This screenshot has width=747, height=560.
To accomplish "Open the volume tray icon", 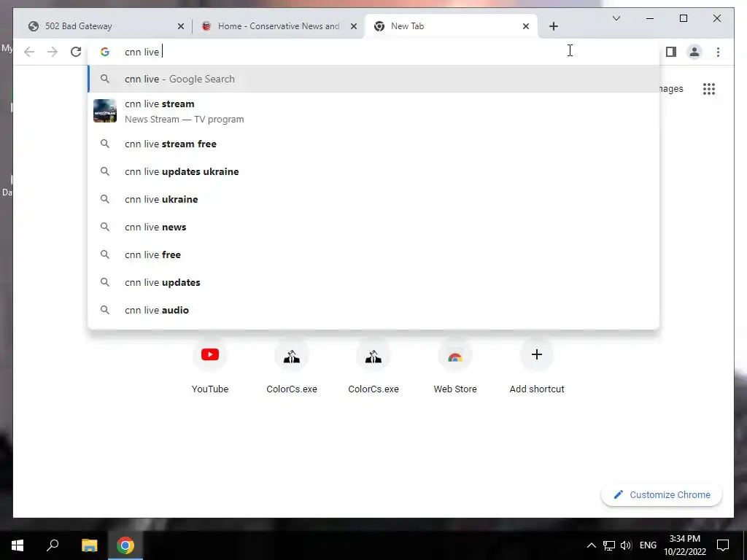I will coord(626,545).
